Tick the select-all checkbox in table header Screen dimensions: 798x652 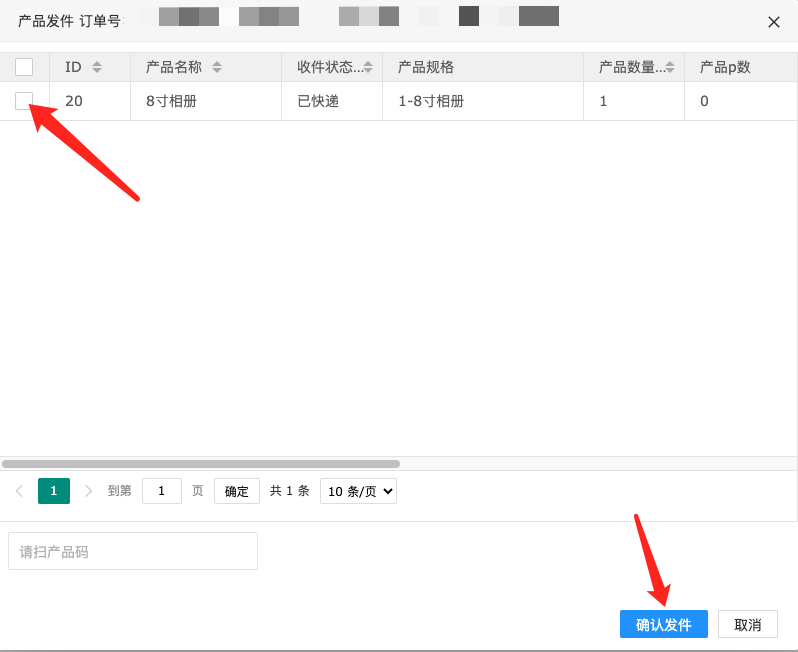coord(24,67)
